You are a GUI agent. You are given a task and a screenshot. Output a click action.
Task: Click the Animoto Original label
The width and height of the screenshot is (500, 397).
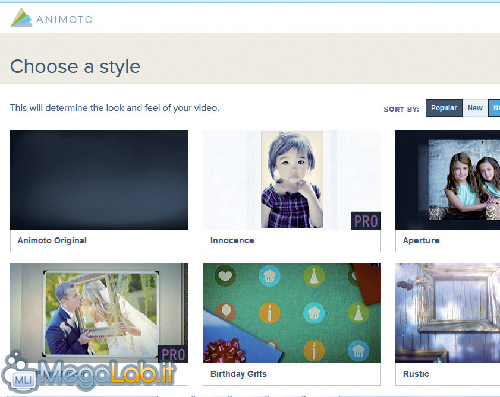tap(52, 240)
